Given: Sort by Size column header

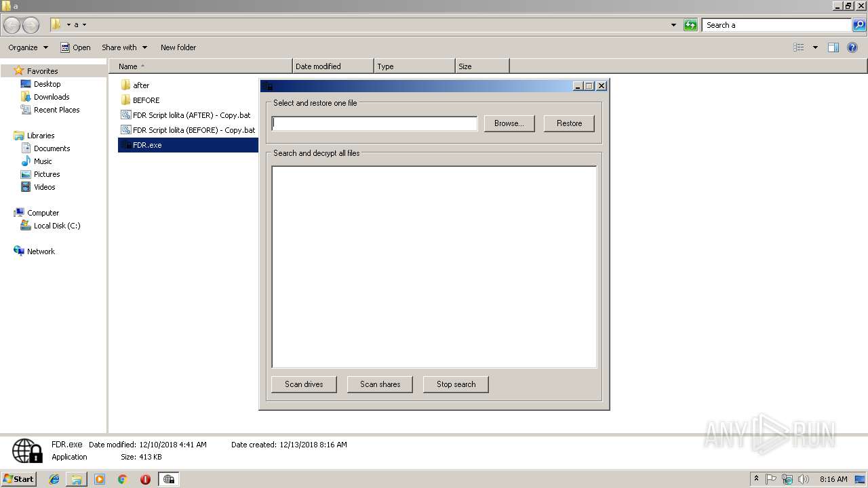Looking at the screenshot, I should pyautogui.click(x=482, y=66).
